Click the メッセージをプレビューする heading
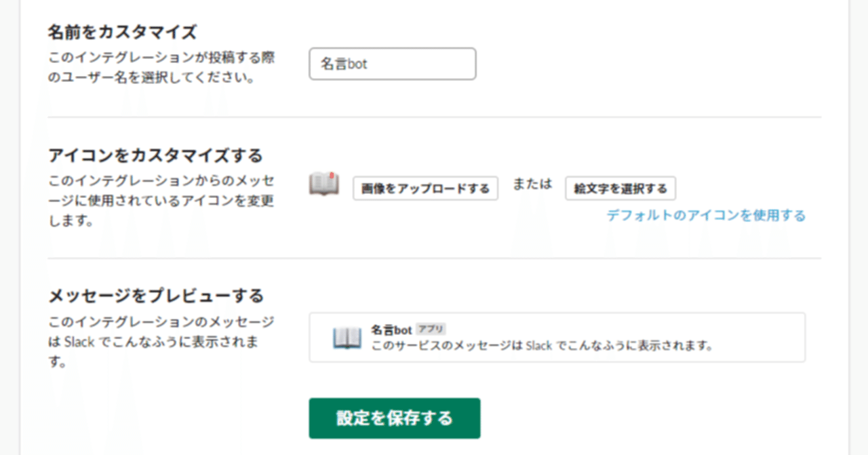Viewport: 868px width, 455px height. 156,296
